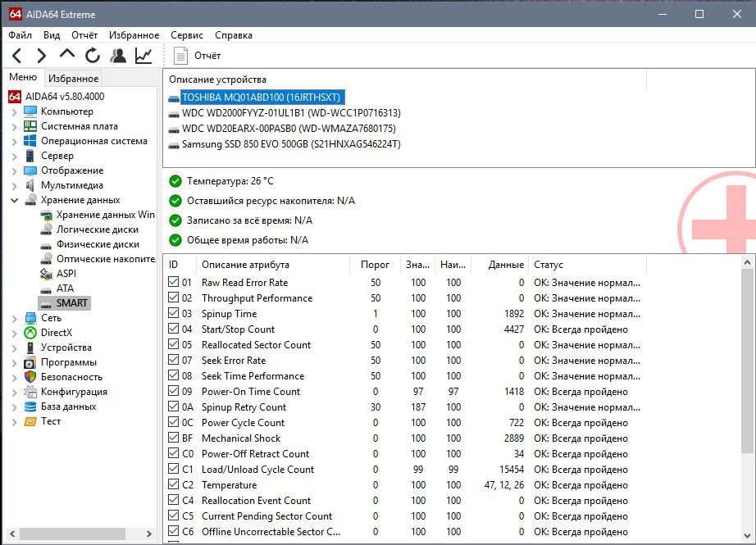
Task: Select the Логические диски drive icon
Action: (46, 229)
